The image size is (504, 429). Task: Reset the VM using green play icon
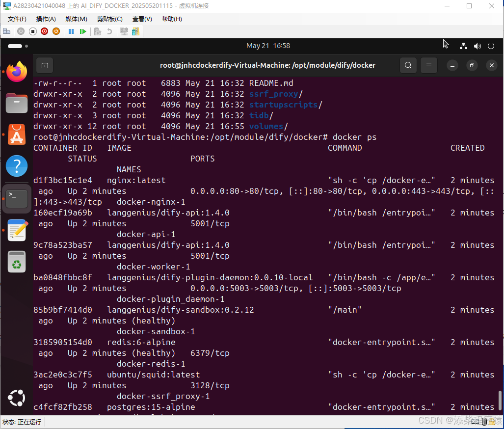tap(83, 31)
